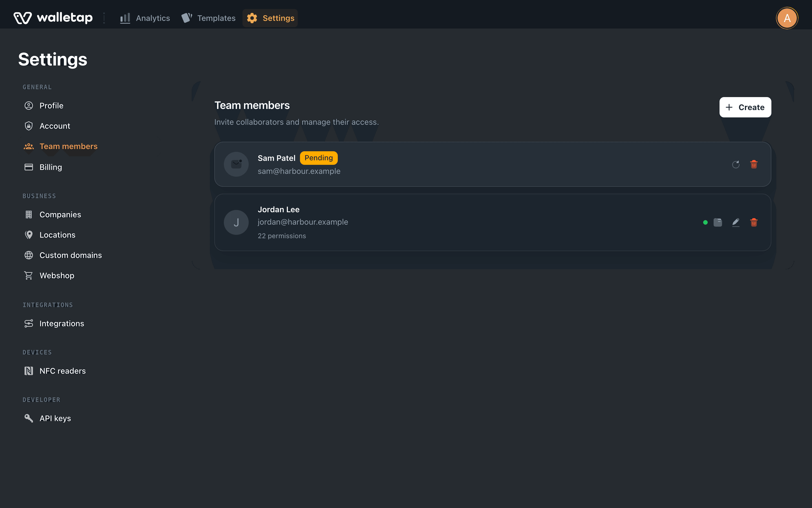Click the Jordan Lee name

pos(279,209)
